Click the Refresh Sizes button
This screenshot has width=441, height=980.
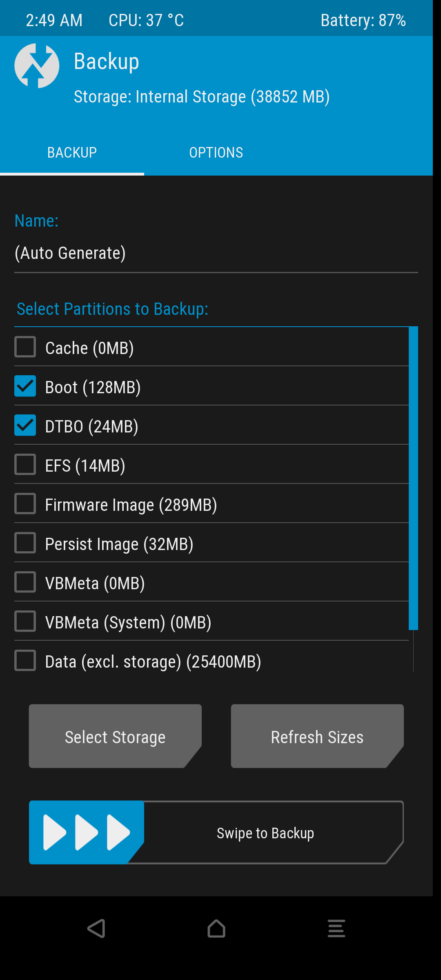tap(317, 736)
